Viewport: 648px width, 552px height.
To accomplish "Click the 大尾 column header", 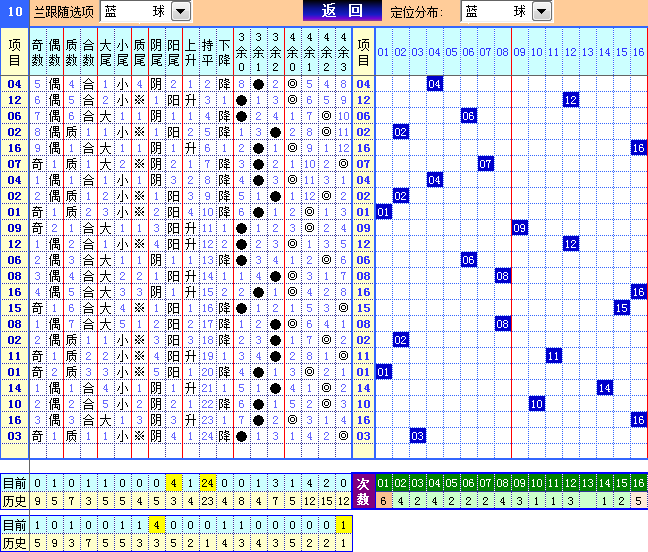I will 105,52.
